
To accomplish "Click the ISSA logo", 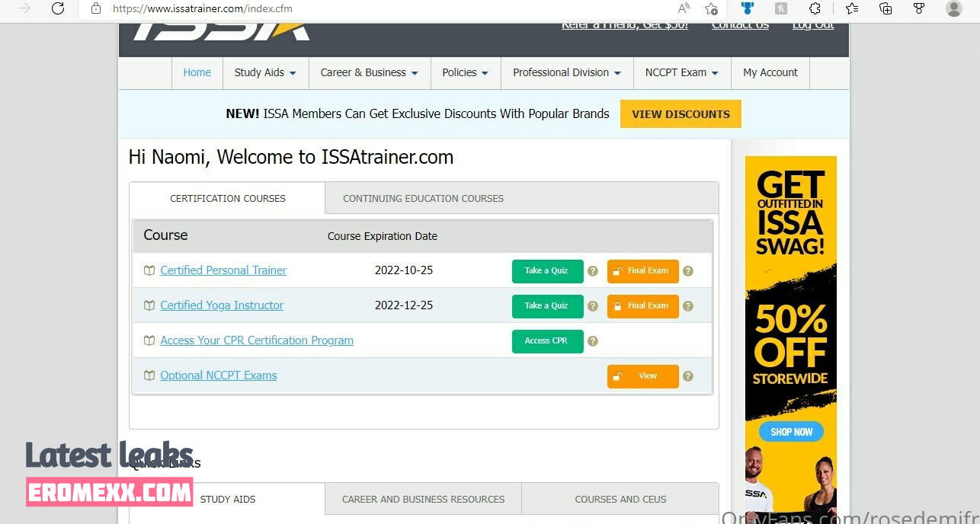I will (222, 31).
